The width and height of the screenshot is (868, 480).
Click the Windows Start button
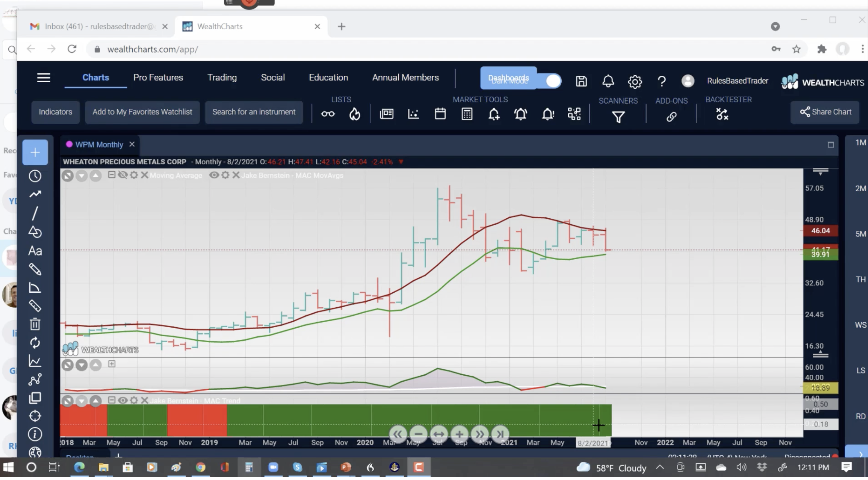[8, 467]
